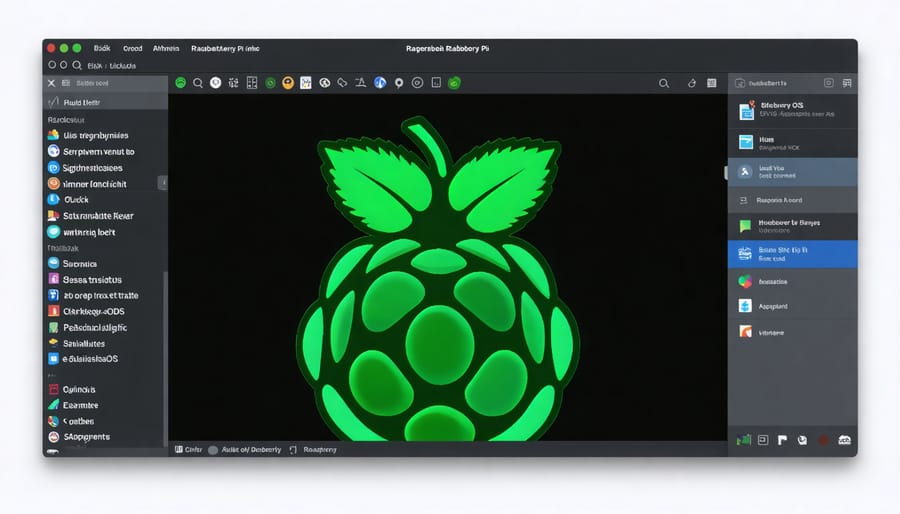Click the green leaf icon ending the toolbar
This screenshot has height=514, width=900.
coord(454,83)
